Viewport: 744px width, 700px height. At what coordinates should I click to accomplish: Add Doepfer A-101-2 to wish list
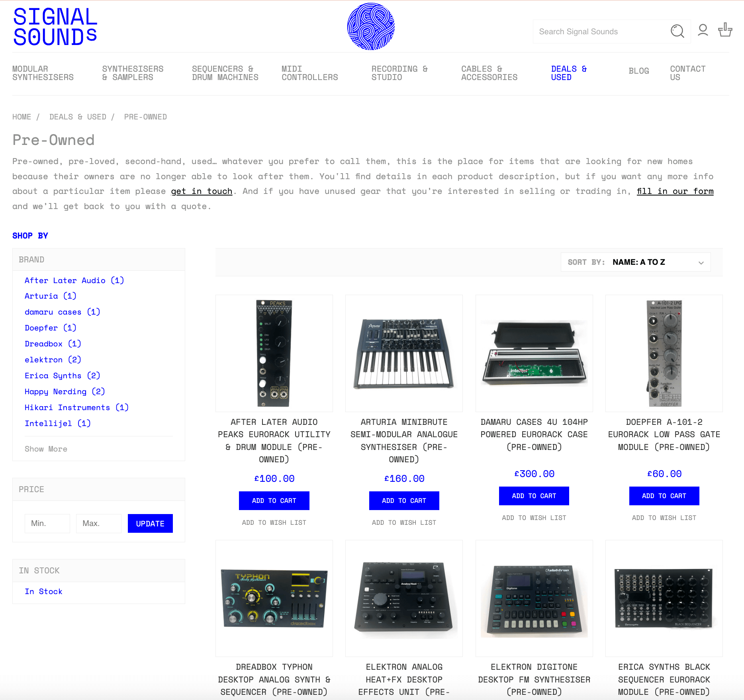coord(664,518)
